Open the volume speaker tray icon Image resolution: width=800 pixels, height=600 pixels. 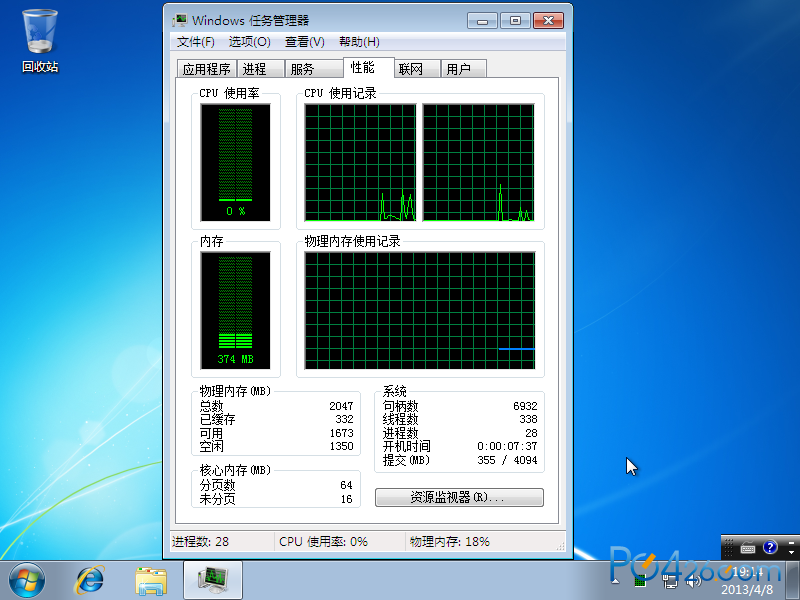tap(694, 581)
